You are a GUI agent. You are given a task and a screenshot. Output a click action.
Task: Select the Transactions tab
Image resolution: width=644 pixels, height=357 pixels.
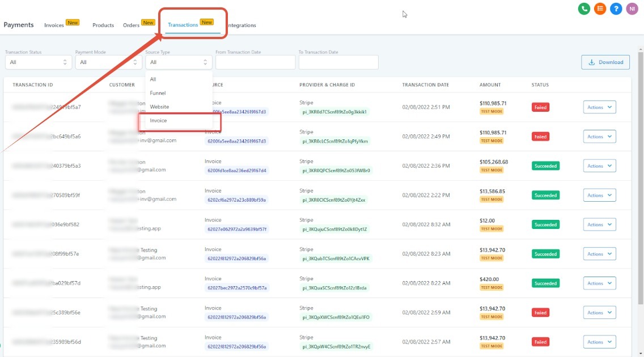[x=183, y=24]
